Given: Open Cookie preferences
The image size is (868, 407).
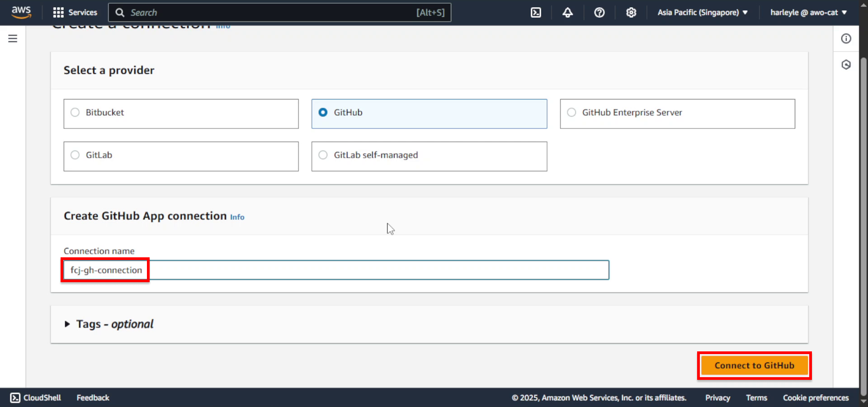Looking at the screenshot, I should [816, 398].
